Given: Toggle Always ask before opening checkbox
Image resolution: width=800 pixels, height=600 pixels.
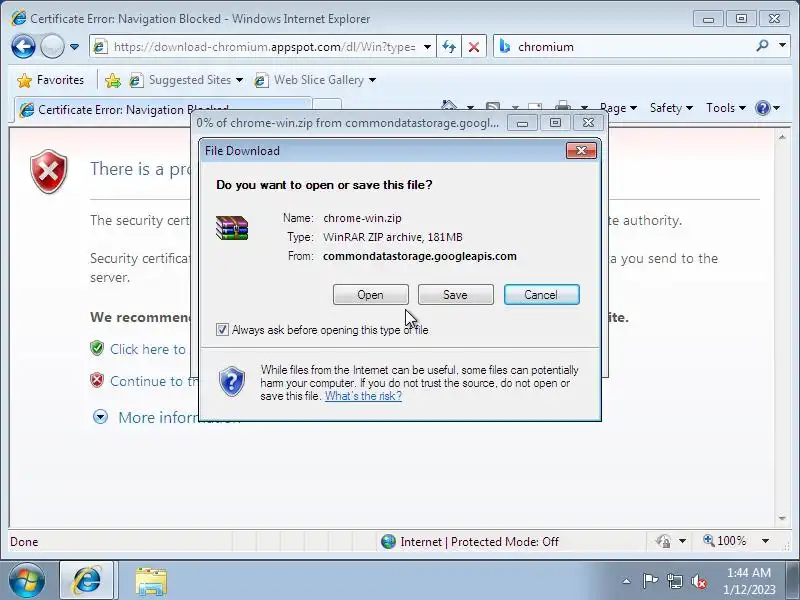Looking at the screenshot, I should click(x=222, y=330).
